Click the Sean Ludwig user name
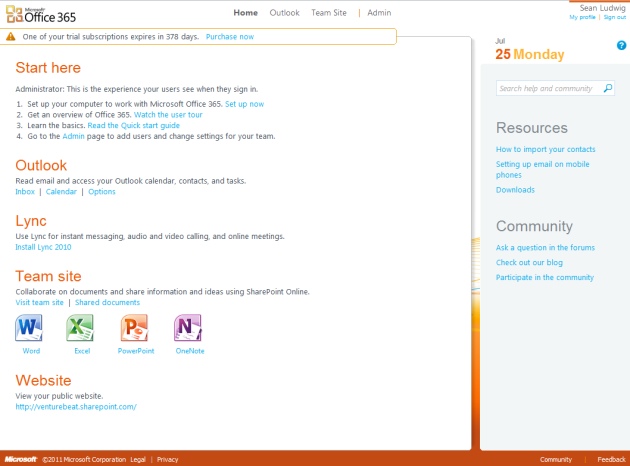The width and height of the screenshot is (630, 466). 602,8
